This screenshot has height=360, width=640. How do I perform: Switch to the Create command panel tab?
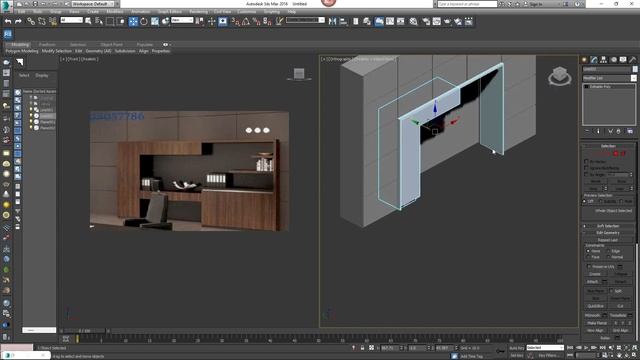coord(584,60)
